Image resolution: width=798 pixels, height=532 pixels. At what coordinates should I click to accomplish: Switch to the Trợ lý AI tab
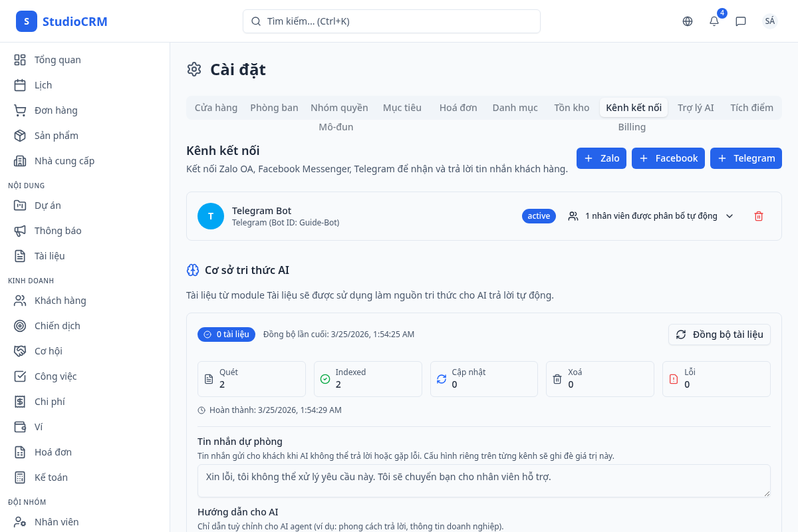click(696, 108)
